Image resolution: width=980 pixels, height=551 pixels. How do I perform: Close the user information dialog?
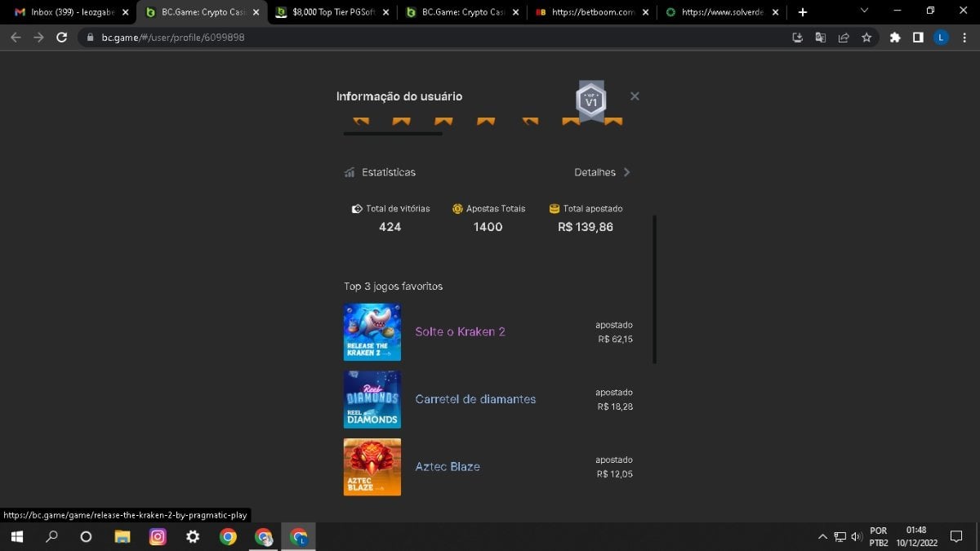point(635,96)
